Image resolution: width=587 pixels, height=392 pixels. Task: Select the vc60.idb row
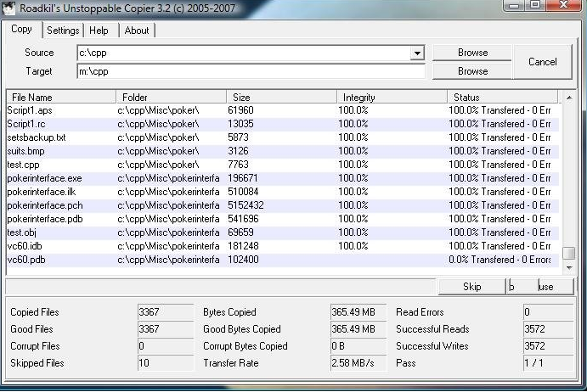(x=283, y=246)
